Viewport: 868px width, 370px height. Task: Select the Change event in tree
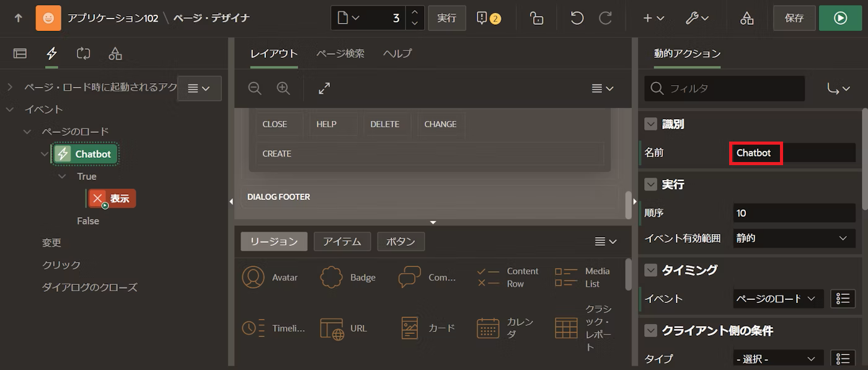(51, 243)
